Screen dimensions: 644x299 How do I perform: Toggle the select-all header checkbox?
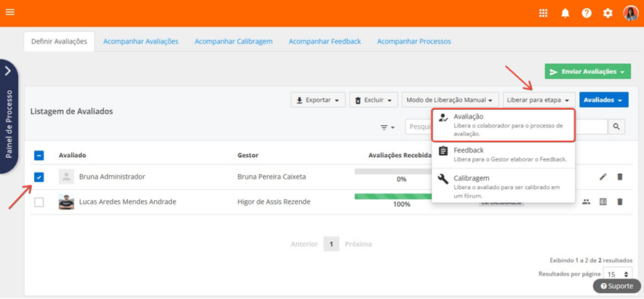(39, 155)
